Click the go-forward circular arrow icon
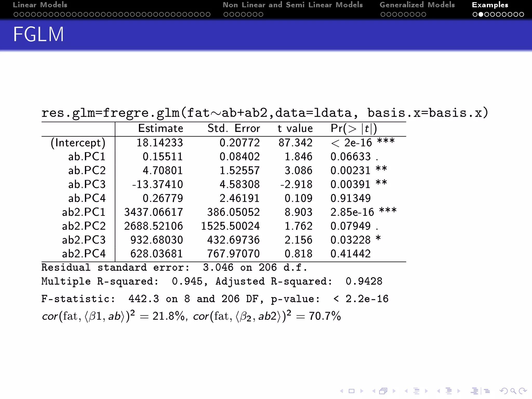Screen dimensions: 532x399 (x=523, y=391)
